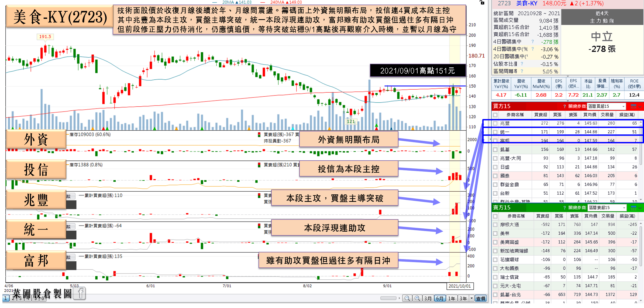Check the 新加坡商瑞銀 broker checkbox
The image size is (644, 308).
495,251
